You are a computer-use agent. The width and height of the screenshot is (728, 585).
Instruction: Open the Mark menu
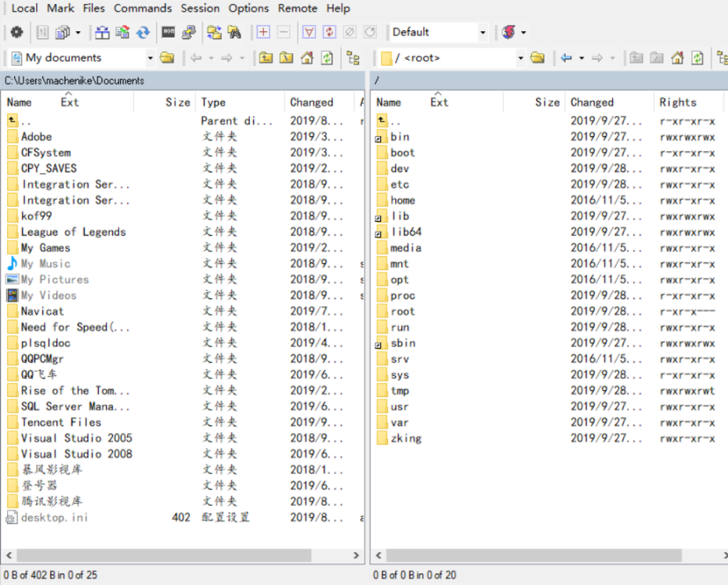point(60,9)
